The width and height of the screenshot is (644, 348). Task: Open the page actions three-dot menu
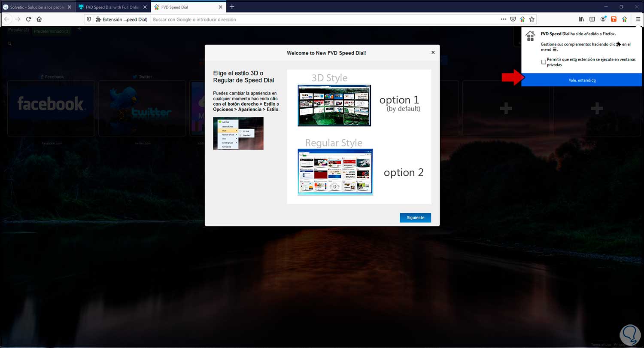[x=504, y=19]
